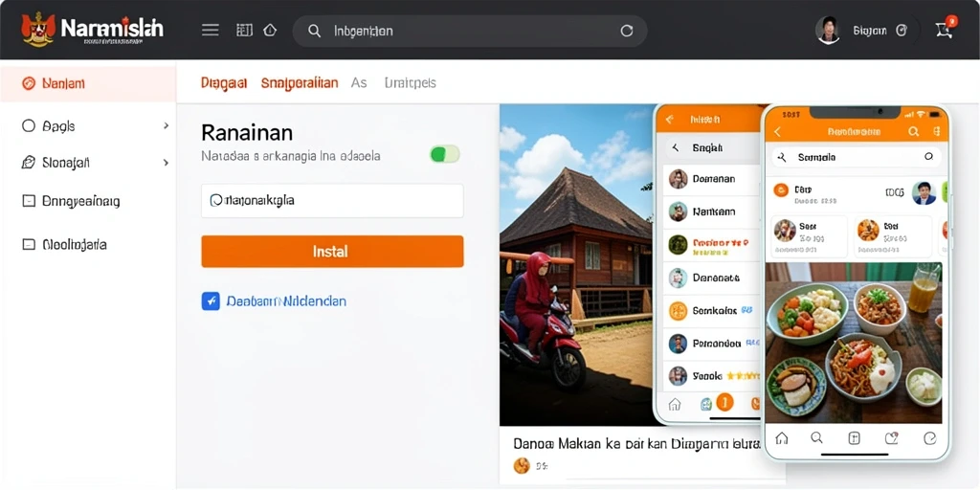The image size is (980, 490).
Task: Tap plus-square icon in front phone bottom bar
Action: [x=855, y=437]
